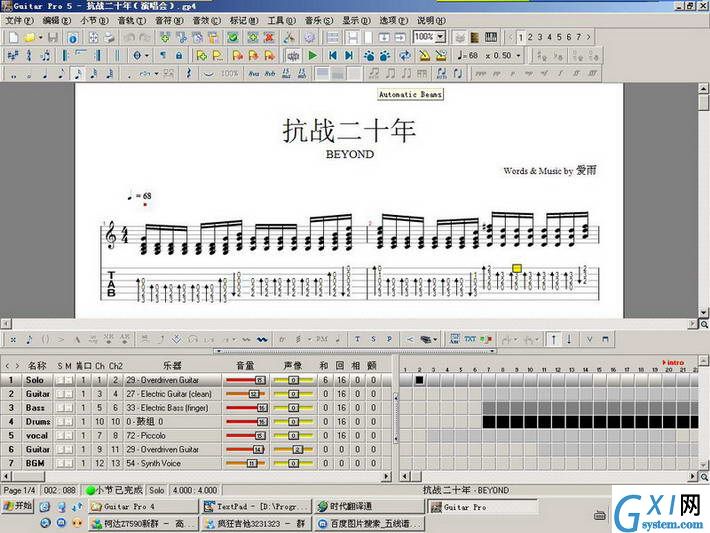710x533 pixels.
Task: Open the 音效 menu
Action: pyautogui.click(x=206, y=21)
